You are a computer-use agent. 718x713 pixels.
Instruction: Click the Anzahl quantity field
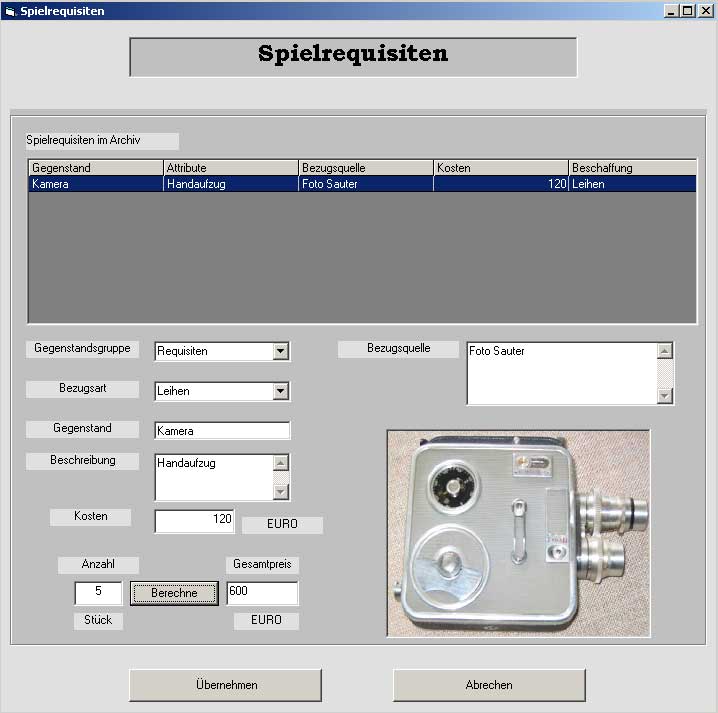[x=98, y=593]
